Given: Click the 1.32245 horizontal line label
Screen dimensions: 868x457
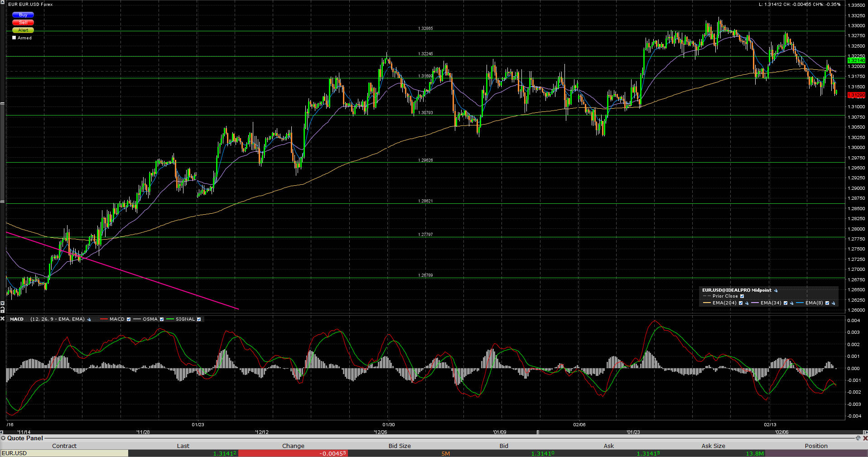Looking at the screenshot, I should 425,54.
